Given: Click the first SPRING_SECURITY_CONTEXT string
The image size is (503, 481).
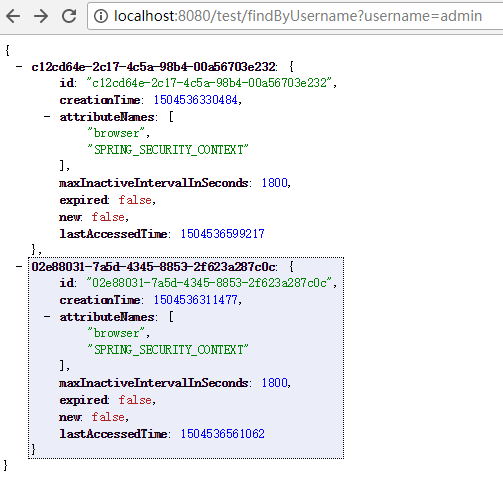Looking at the screenshot, I should pos(168,150).
